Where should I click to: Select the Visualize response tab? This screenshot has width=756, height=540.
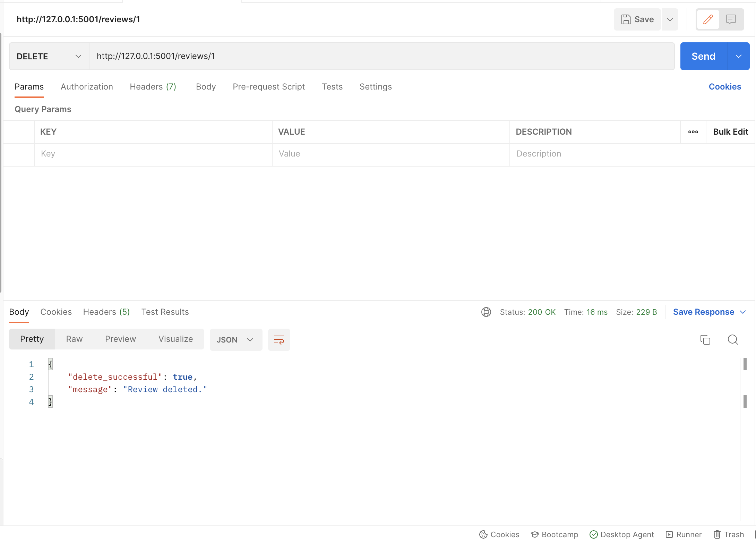click(x=175, y=339)
